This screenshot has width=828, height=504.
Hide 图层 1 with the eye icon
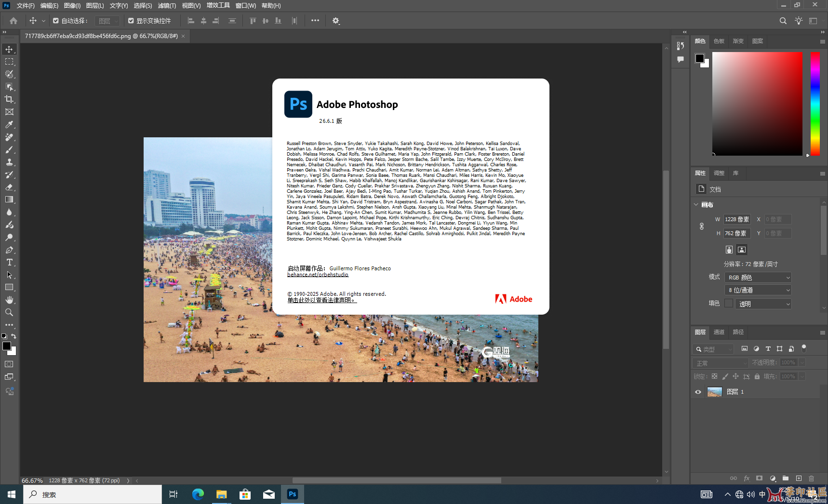click(x=698, y=392)
